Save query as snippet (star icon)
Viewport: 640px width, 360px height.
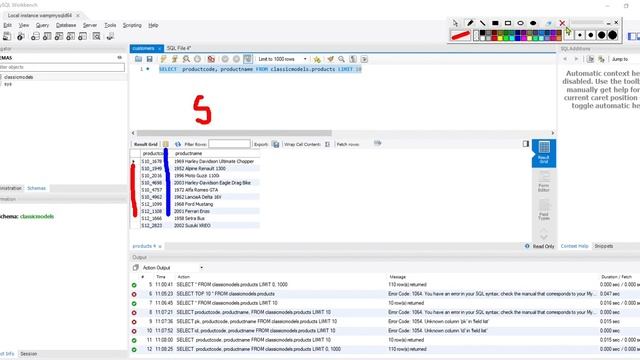click(317, 59)
